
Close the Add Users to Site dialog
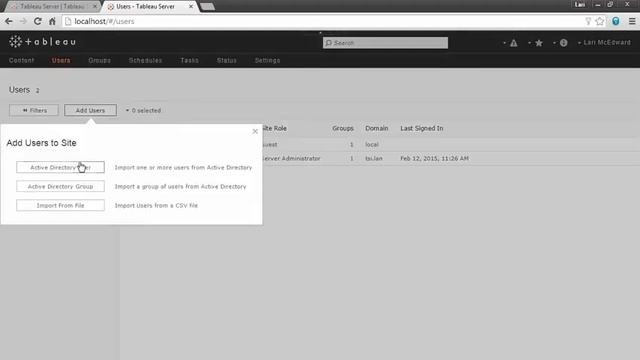click(255, 131)
